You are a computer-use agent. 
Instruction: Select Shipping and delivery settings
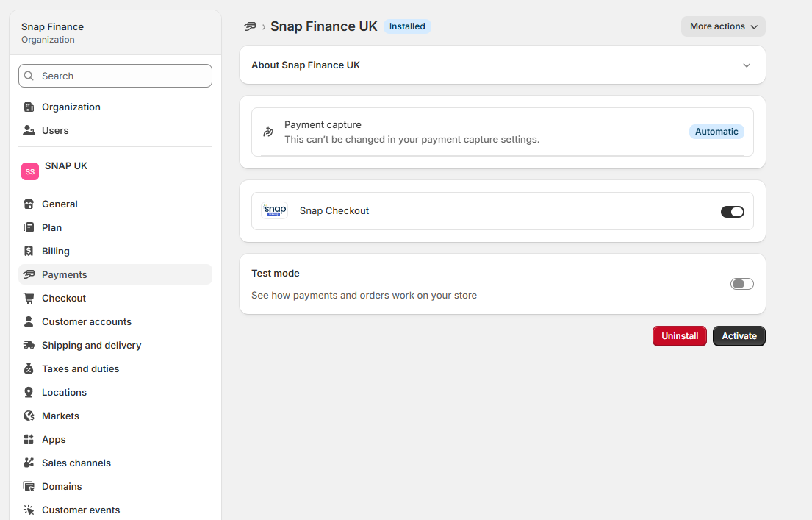[115, 345]
